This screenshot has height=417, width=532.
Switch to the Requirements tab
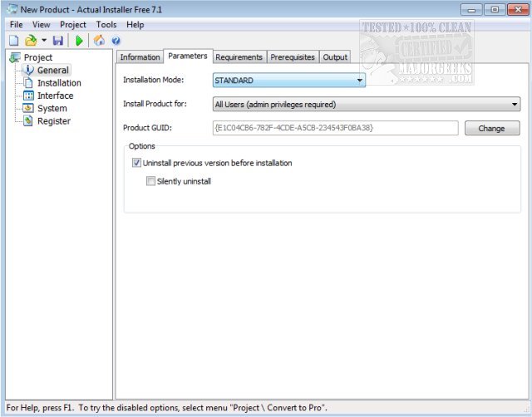point(239,57)
